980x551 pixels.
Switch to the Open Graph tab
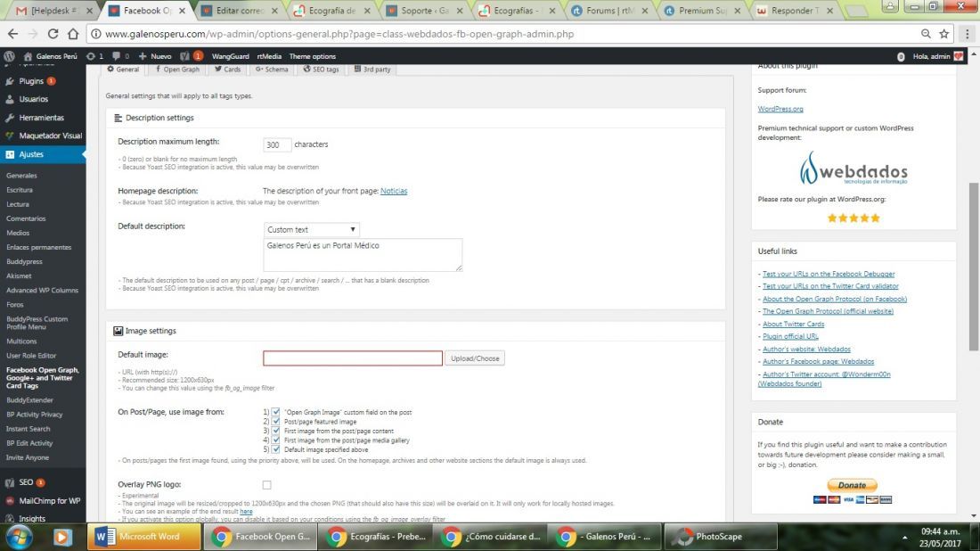coord(177,70)
